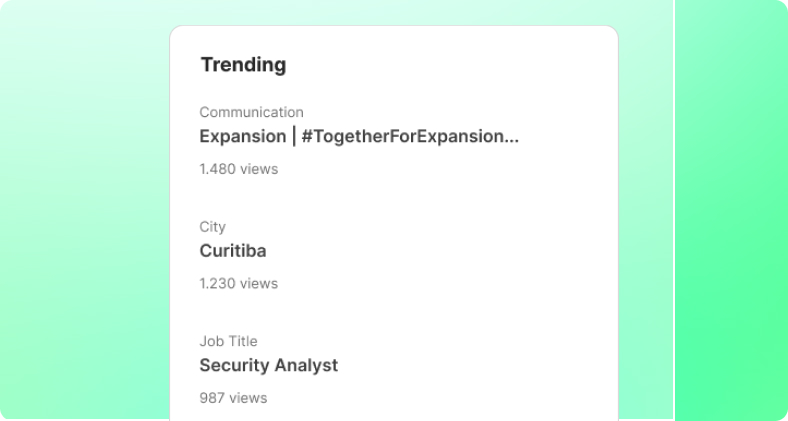Image resolution: width=788 pixels, height=421 pixels.
Task: Click the word Expansion before the separator
Action: click(x=243, y=137)
